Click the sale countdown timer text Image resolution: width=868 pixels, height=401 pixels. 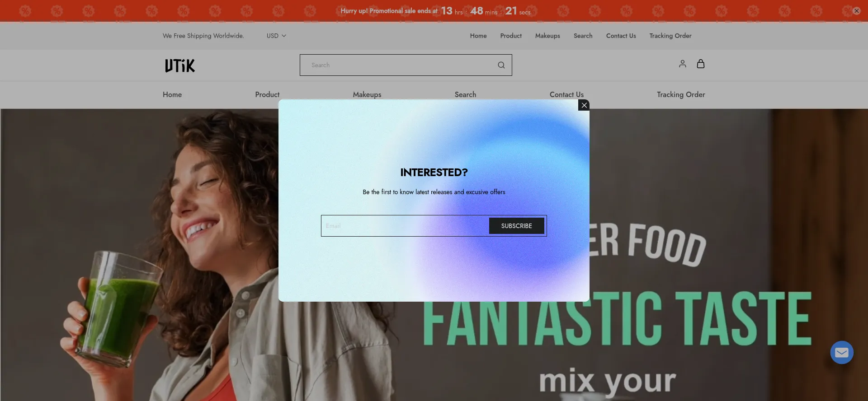(x=486, y=11)
